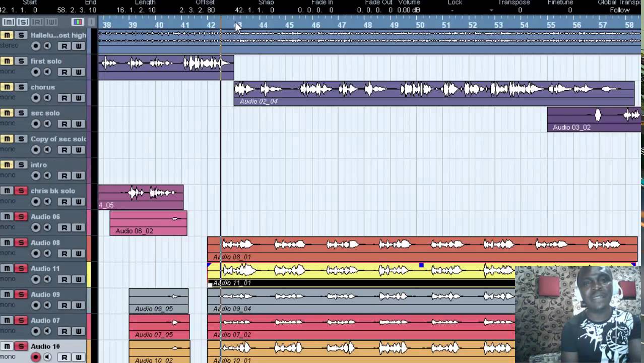
Task: Enable monitor on Copy of sec solo track
Action: [47, 150]
